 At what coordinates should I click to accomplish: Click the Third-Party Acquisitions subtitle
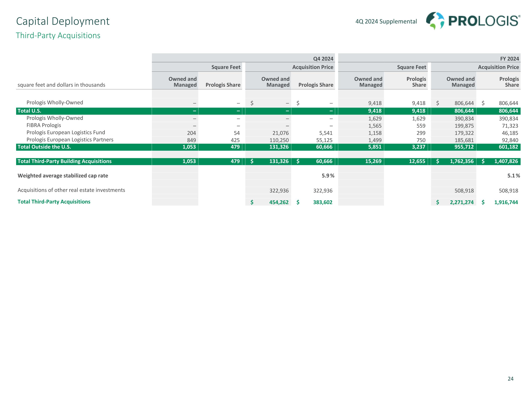point(58,35)
